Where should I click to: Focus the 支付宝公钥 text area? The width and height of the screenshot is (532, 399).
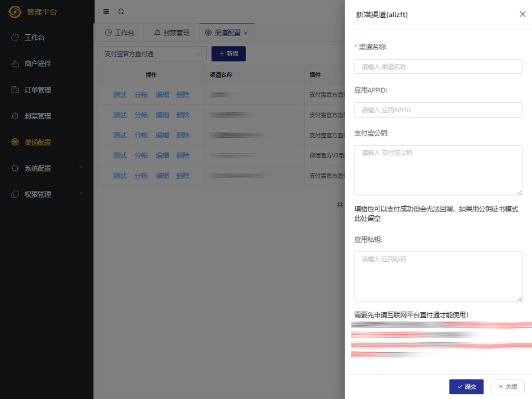(438, 170)
